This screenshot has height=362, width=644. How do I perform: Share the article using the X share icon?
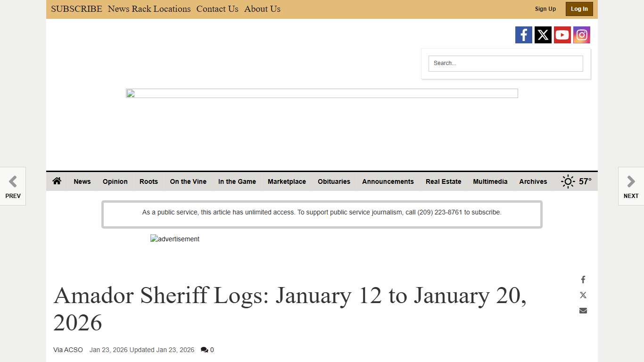(x=583, y=295)
